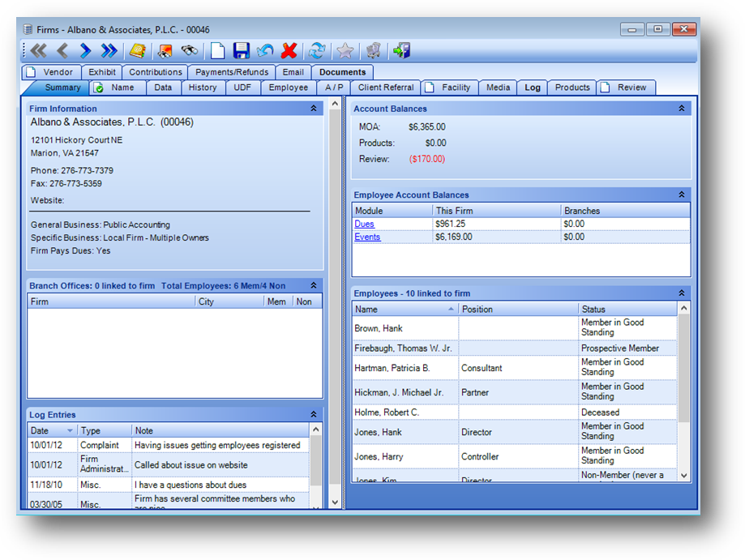Jump to last record double-right arrows

coord(109,50)
